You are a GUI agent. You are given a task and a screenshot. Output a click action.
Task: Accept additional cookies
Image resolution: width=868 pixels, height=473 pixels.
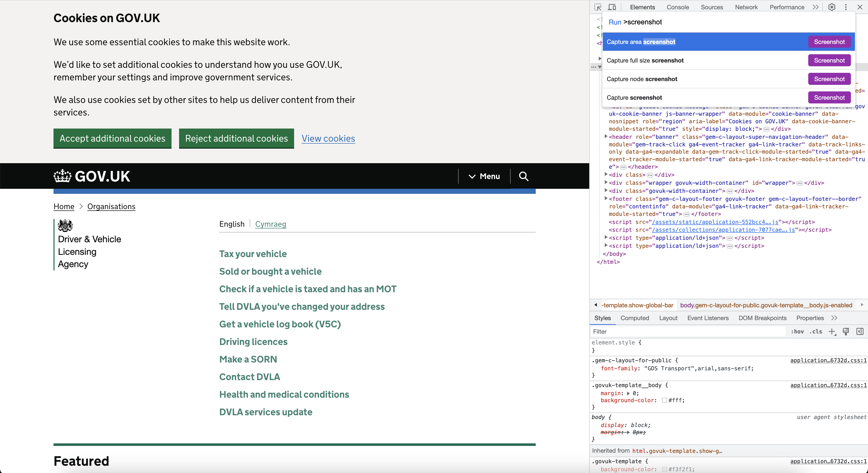[112, 138]
